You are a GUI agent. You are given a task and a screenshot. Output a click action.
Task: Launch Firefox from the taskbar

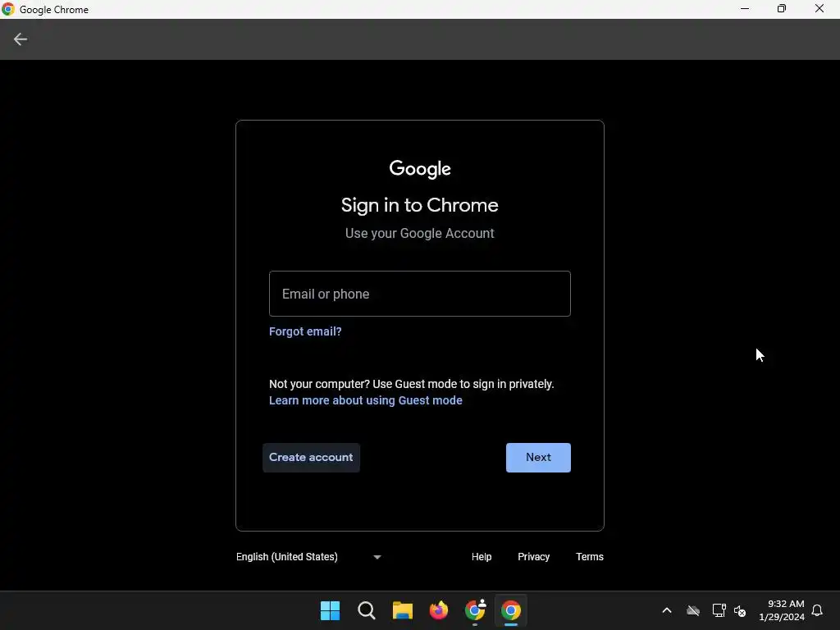coord(439,610)
